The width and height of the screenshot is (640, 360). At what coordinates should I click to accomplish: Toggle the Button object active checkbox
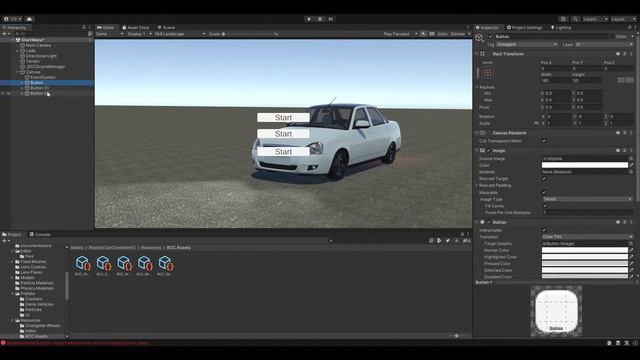tap(490, 37)
